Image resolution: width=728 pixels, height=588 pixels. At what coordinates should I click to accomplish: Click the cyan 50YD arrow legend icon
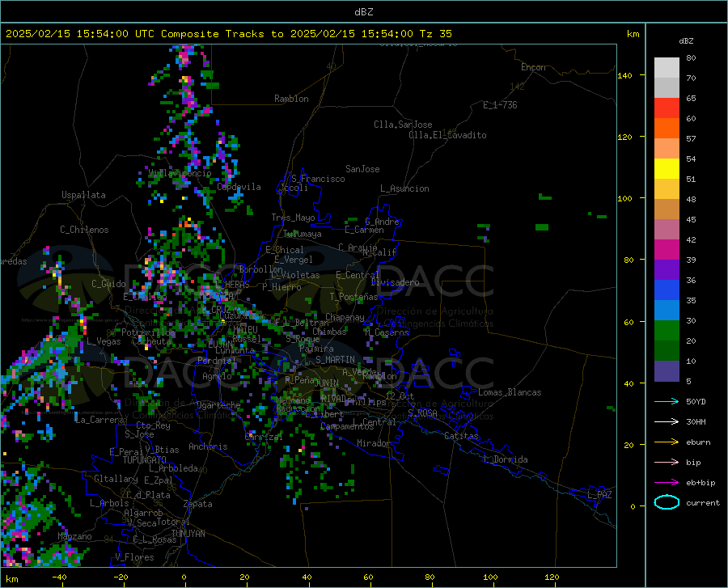[x=667, y=401]
